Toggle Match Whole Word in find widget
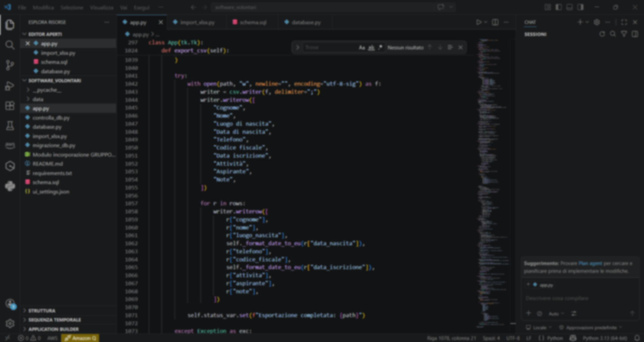 click(371, 48)
